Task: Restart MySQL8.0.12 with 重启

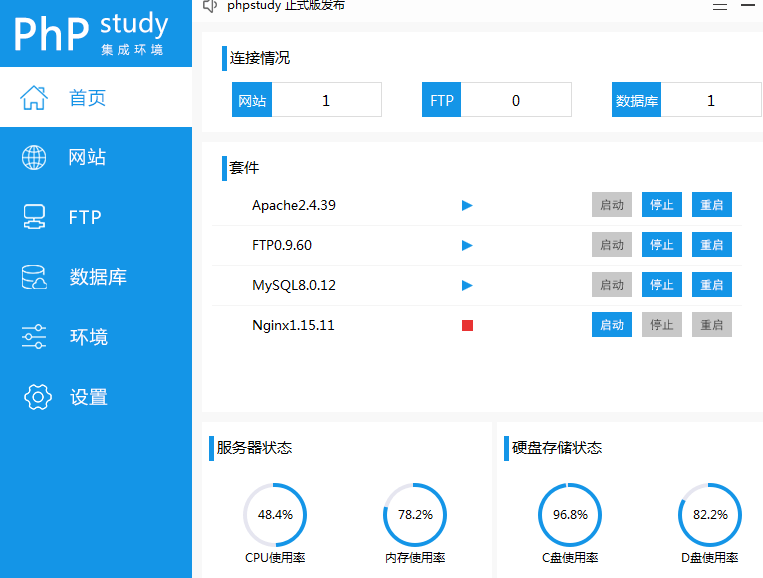Action: tap(712, 285)
